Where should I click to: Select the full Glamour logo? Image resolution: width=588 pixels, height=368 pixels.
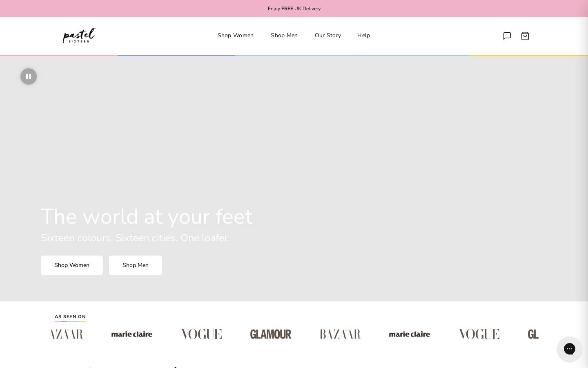(x=271, y=334)
